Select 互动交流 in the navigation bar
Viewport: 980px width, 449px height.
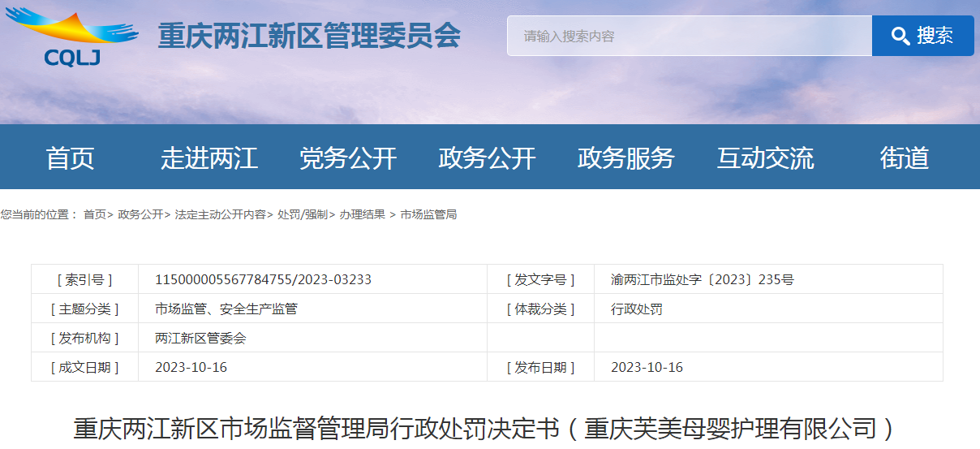click(x=765, y=158)
